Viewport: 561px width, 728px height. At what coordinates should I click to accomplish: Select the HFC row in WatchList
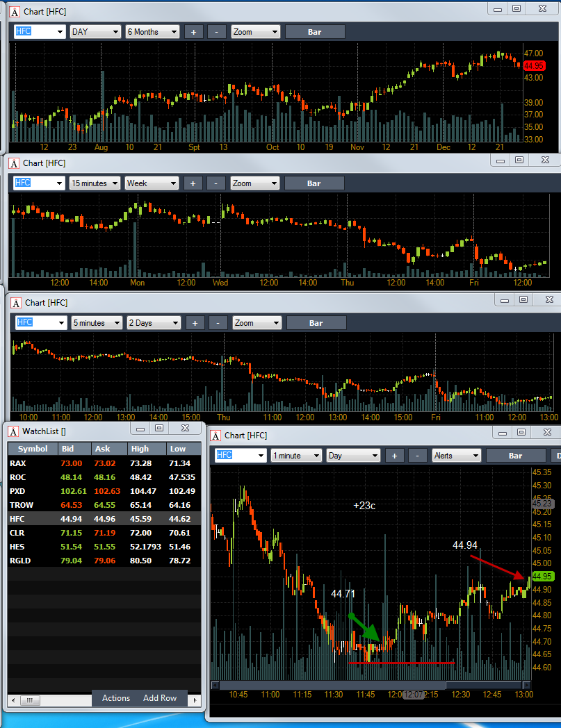click(104, 519)
